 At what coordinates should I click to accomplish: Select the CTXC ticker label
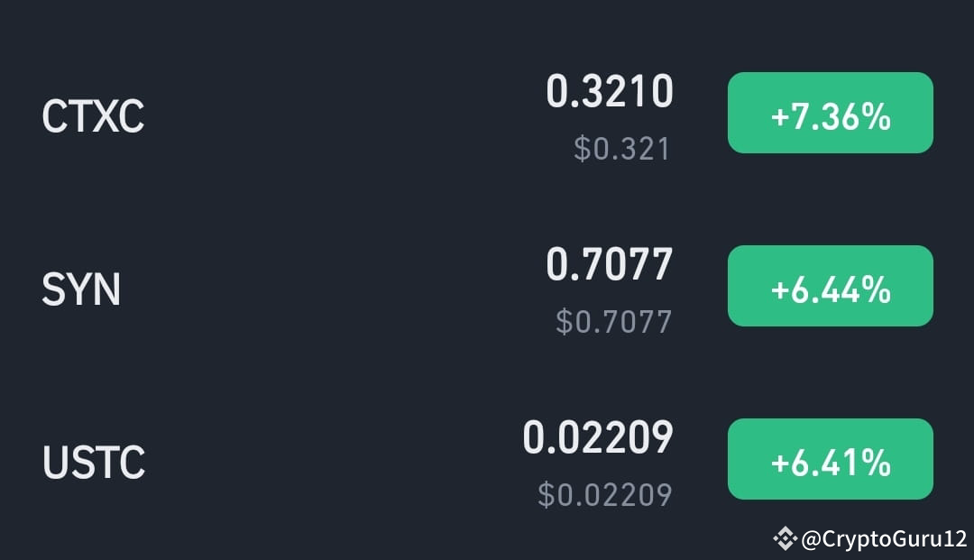(91, 115)
